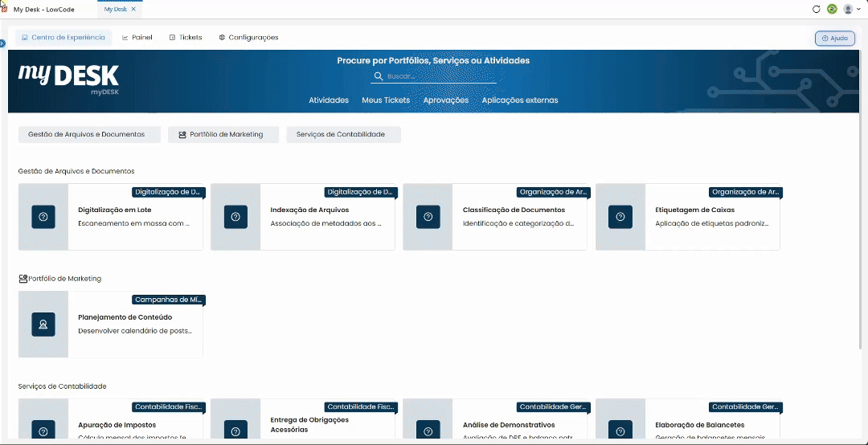868x445 pixels.
Task: Click the Análise de Demonstrativos card icon
Action: (x=428, y=431)
